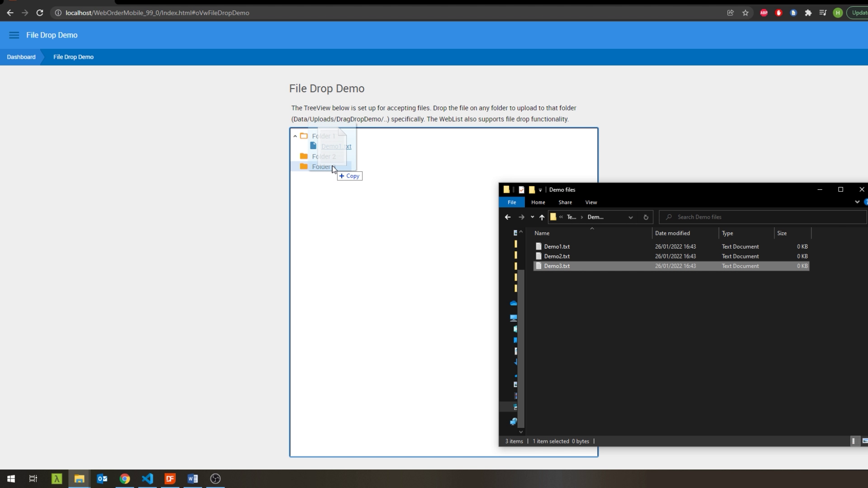Screen dimensions: 868x488
Task: Collapse Folder 1 in the tree view
Action: pos(295,136)
